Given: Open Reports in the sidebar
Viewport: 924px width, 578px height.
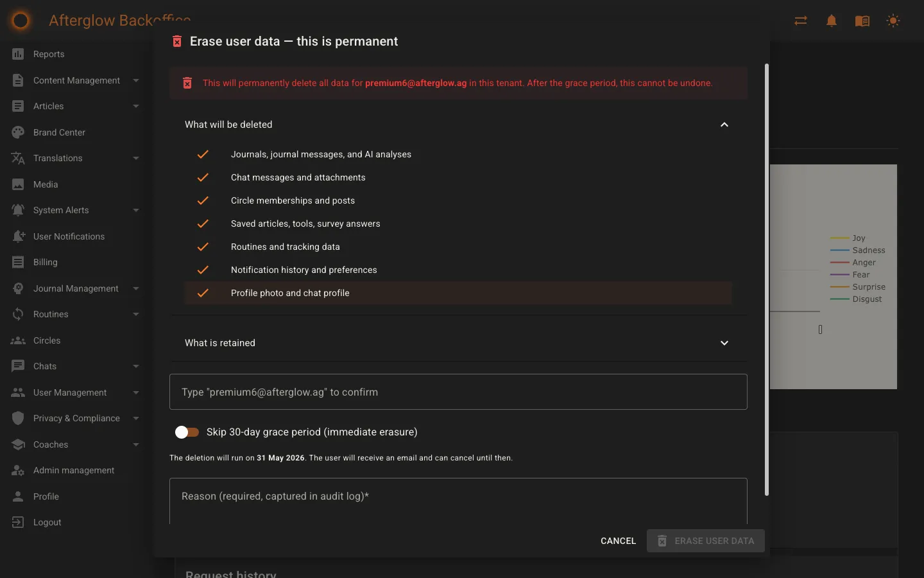Looking at the screenshot, I should coord(76,54).
